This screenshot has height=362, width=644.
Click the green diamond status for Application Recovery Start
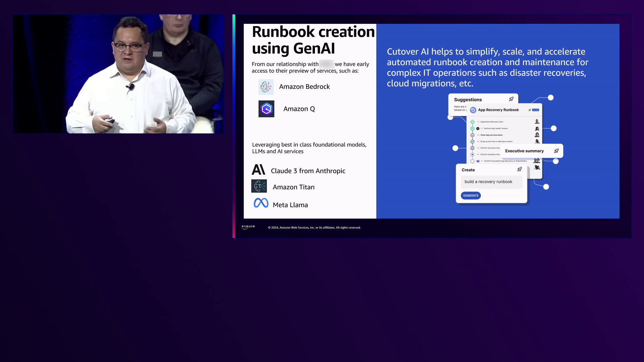[x=472, y=122]
